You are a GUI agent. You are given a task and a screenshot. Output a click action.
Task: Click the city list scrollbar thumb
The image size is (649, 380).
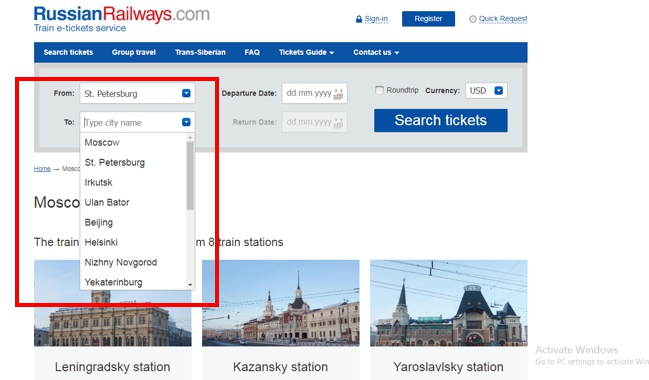click(190, 176)
